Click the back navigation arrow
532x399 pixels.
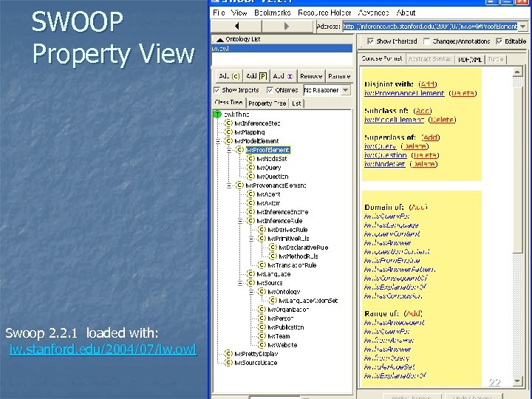click(237, 26)
